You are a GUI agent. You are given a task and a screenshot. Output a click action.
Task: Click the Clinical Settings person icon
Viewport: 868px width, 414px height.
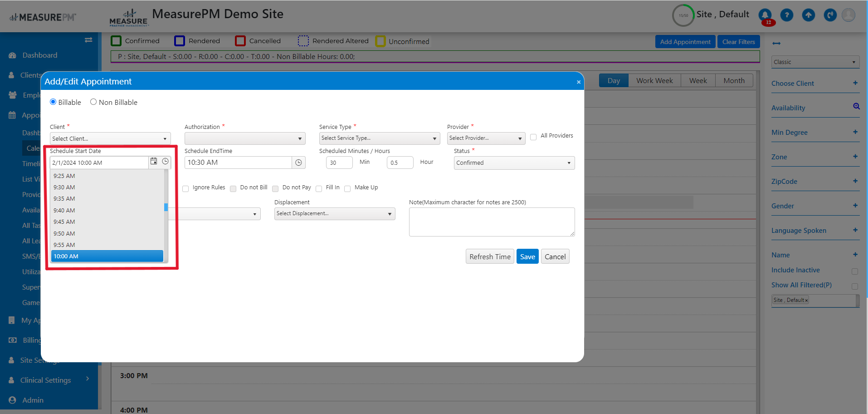coord(11,380)
